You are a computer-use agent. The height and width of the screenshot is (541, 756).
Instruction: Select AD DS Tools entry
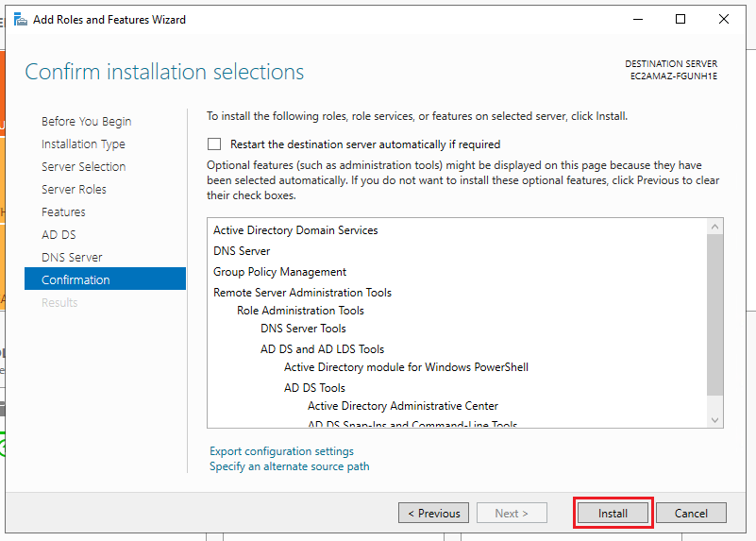click(x=314, y=388)
